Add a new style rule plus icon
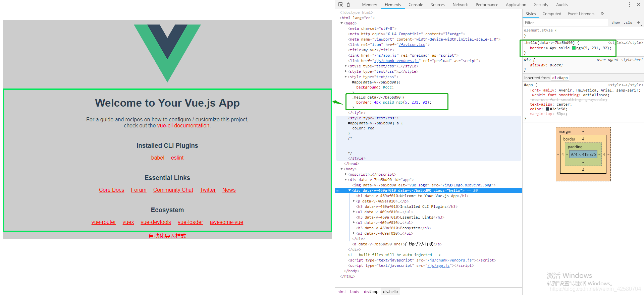 pos(639,23)
